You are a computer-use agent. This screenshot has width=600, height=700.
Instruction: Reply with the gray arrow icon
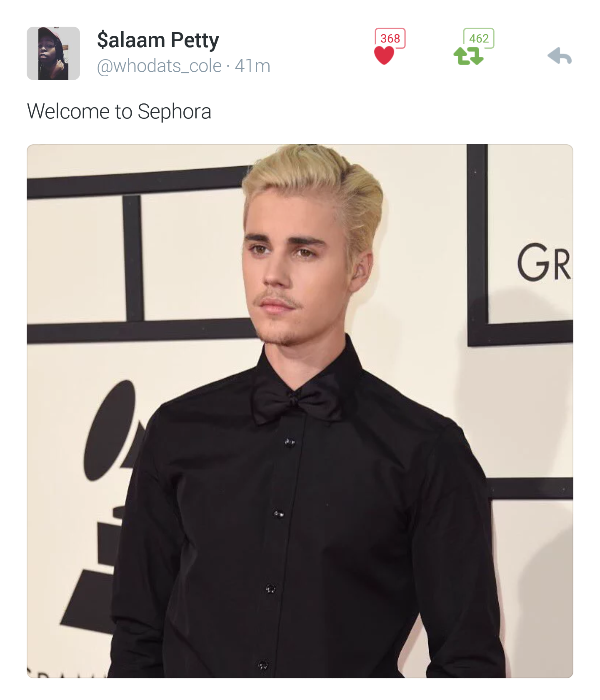click(560, 56)
